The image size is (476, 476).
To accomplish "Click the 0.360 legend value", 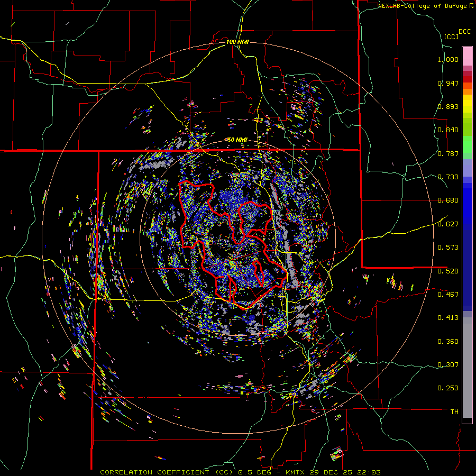I will (448, 341).
